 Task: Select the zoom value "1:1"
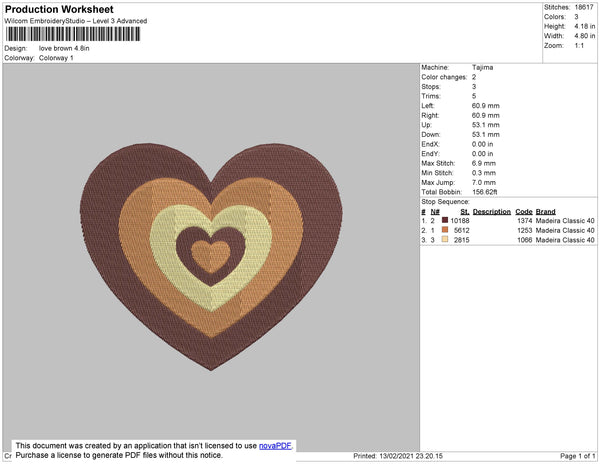click(x=579, y=46)
